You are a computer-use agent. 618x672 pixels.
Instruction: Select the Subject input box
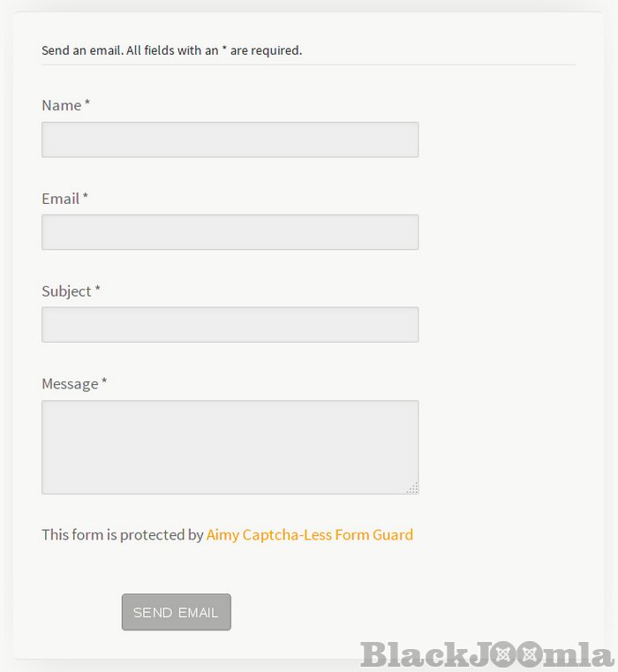[x=230, y=325]
